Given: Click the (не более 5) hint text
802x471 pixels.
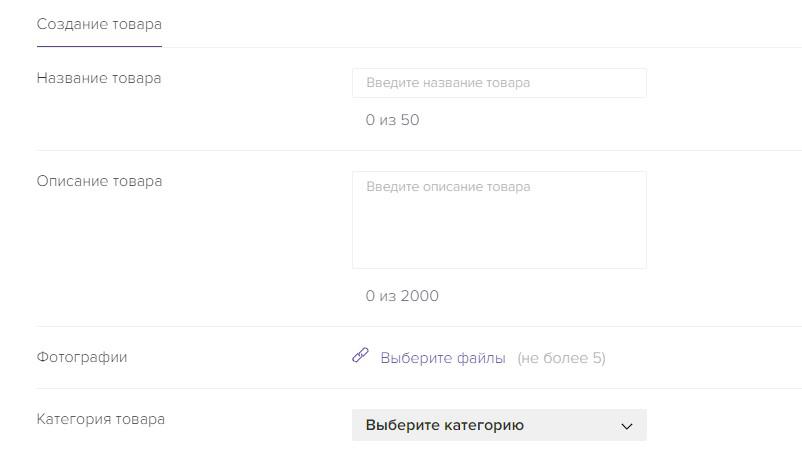Looking at the screenshot, I should coord(561,358).
